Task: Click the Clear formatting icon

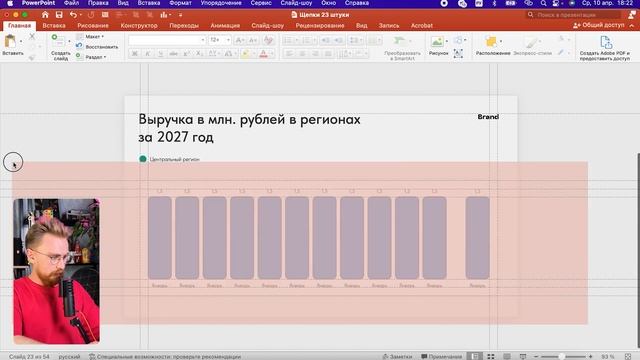Action: [x=268, y=40]
